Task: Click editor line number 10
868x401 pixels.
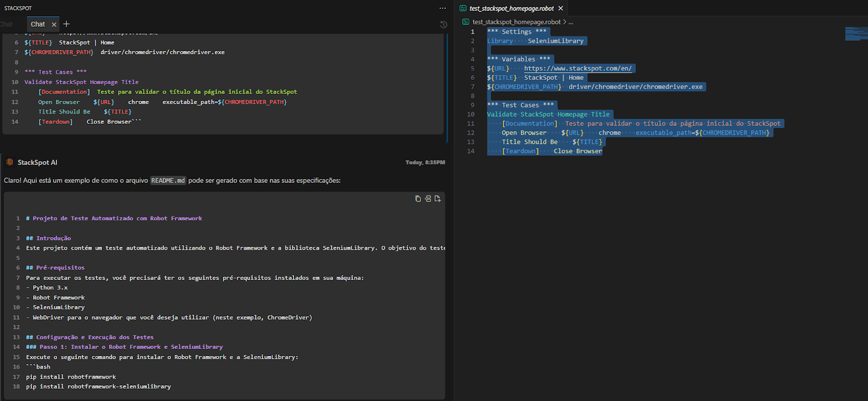Action: (470, 114)
